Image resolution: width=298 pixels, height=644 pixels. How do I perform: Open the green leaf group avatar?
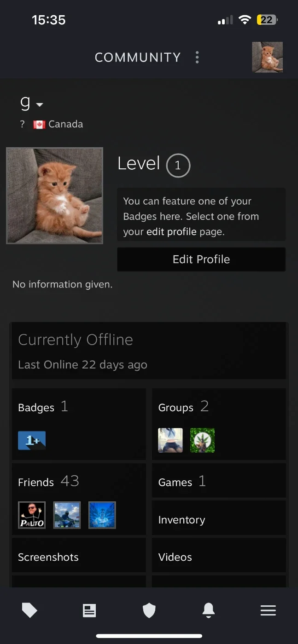pos(202,440)
